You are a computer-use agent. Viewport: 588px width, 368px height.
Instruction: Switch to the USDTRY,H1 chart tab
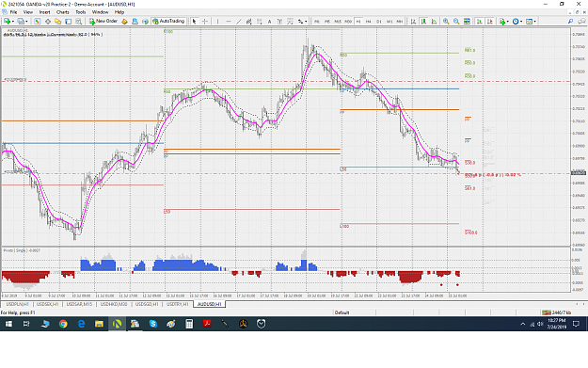pyautogui.click(x=178, y=304)
